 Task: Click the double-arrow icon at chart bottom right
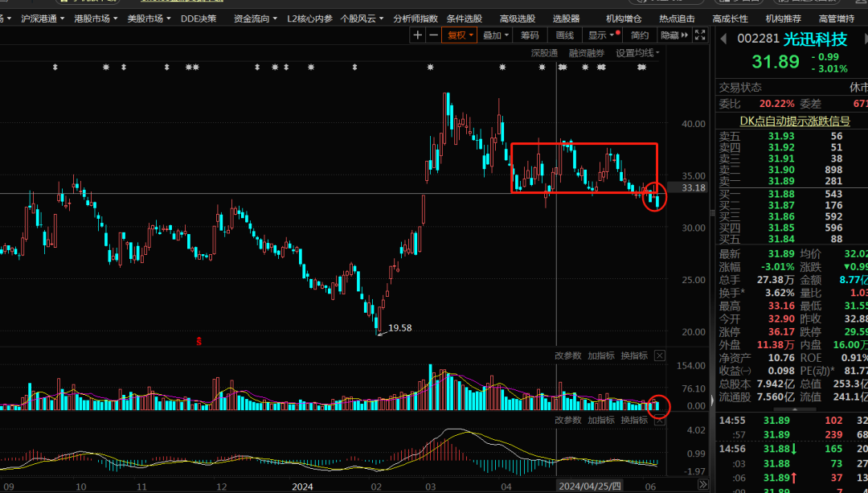(702, 485)
